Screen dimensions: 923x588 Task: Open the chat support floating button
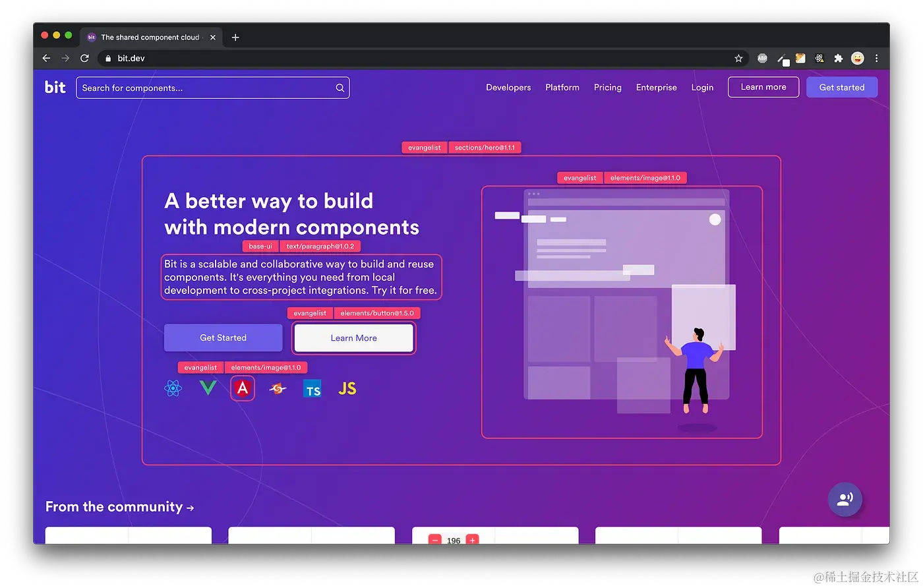pyautogui.click(x=845, y=499)
